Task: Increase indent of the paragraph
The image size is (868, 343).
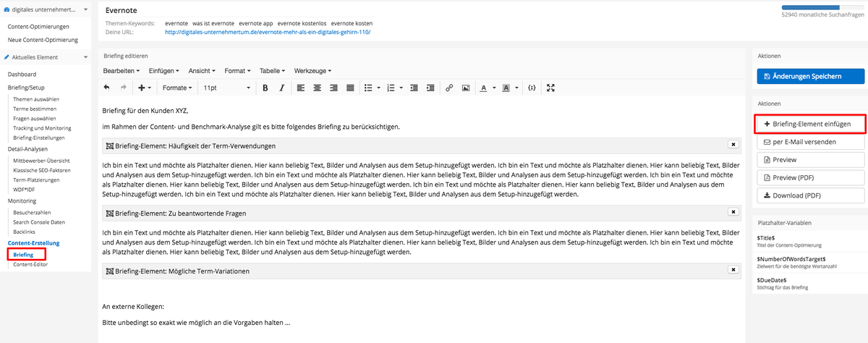Action: coord(430,88)
